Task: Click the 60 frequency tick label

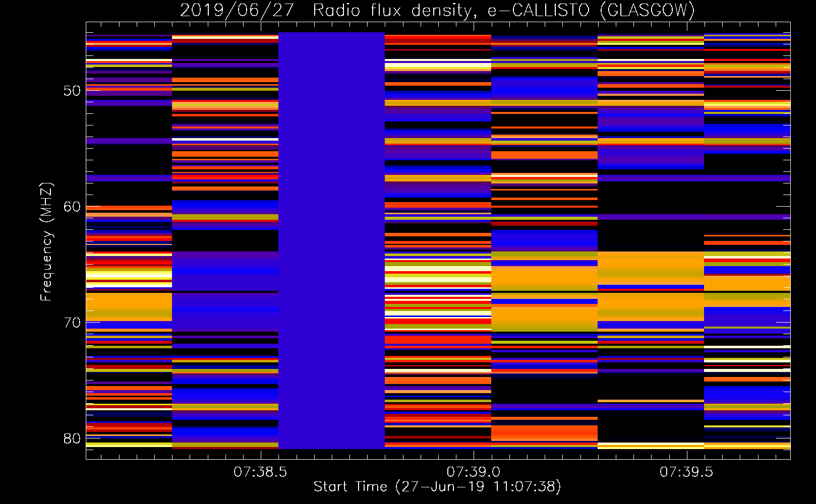Action: click(72, 207)
